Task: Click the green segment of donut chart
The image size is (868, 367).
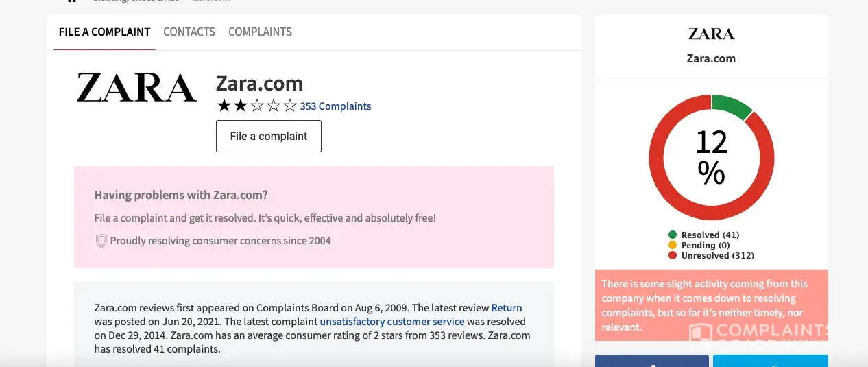Action: [732, 108]
